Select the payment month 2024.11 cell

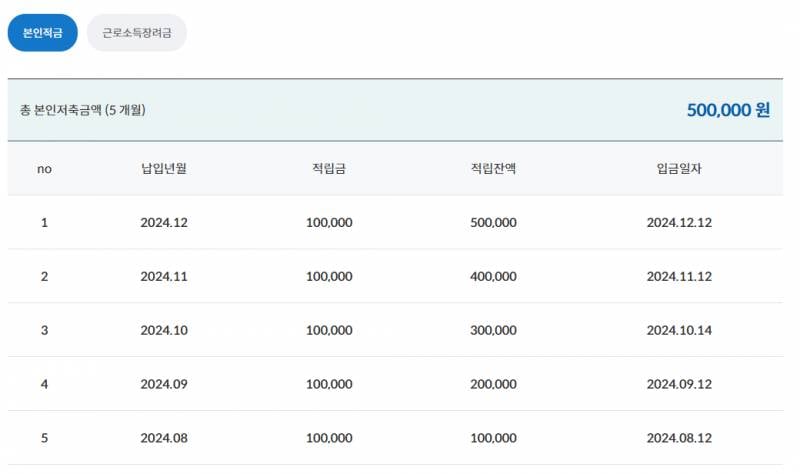[164, 277]
